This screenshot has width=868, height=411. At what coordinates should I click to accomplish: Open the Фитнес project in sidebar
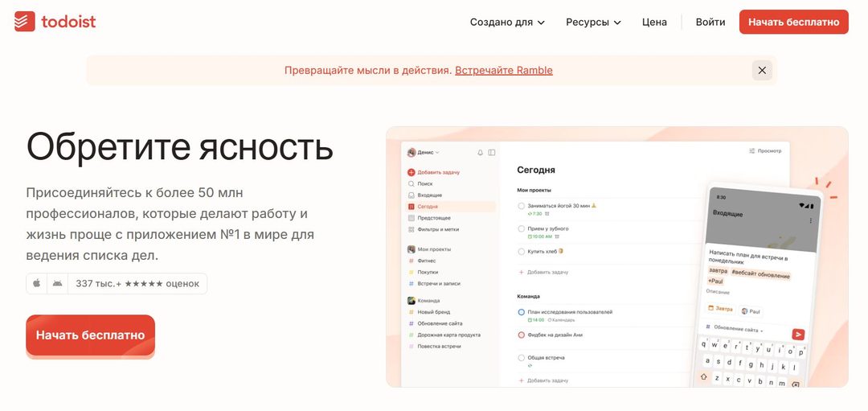click(422, 261)
